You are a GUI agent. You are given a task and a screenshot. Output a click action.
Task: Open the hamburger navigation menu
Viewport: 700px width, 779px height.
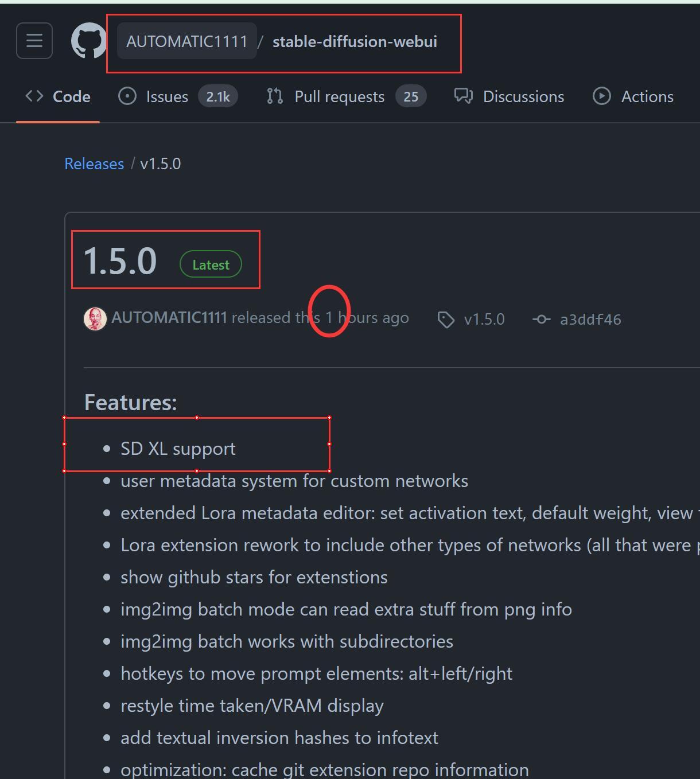(34, 41)
